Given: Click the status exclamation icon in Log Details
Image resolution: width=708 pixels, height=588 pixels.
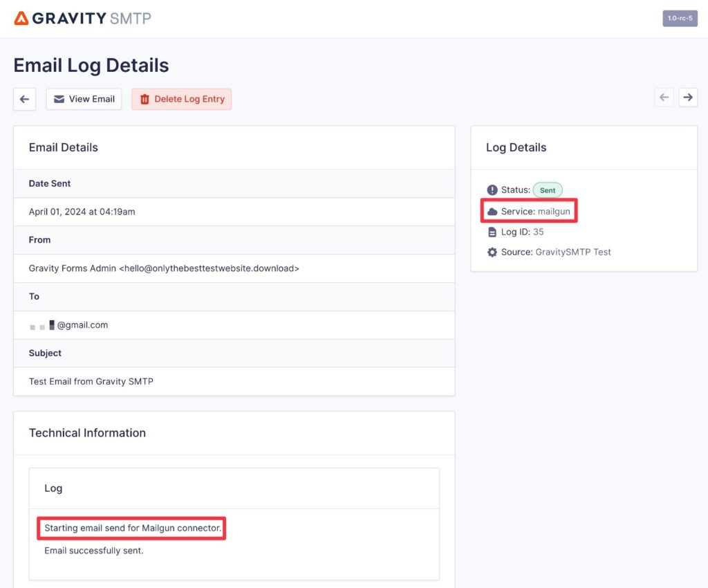Looking at the screenshot, I should (x=492, y=190).
